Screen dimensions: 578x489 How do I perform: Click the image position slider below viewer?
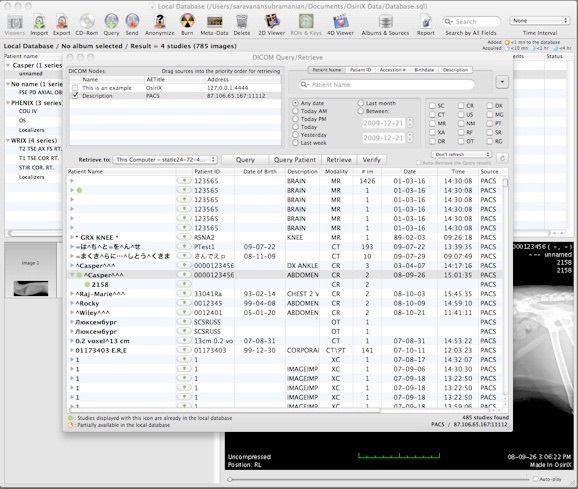click(x=378, y=479)
